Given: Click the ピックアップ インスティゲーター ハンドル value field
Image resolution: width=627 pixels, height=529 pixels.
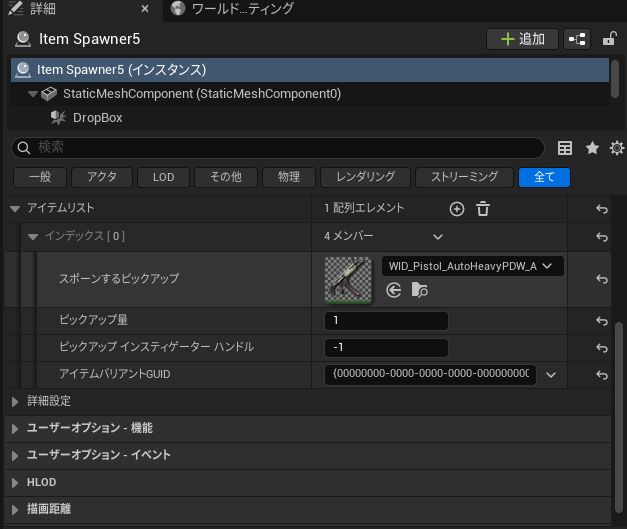Looking at the screenshot, I should tap(386, 347).
